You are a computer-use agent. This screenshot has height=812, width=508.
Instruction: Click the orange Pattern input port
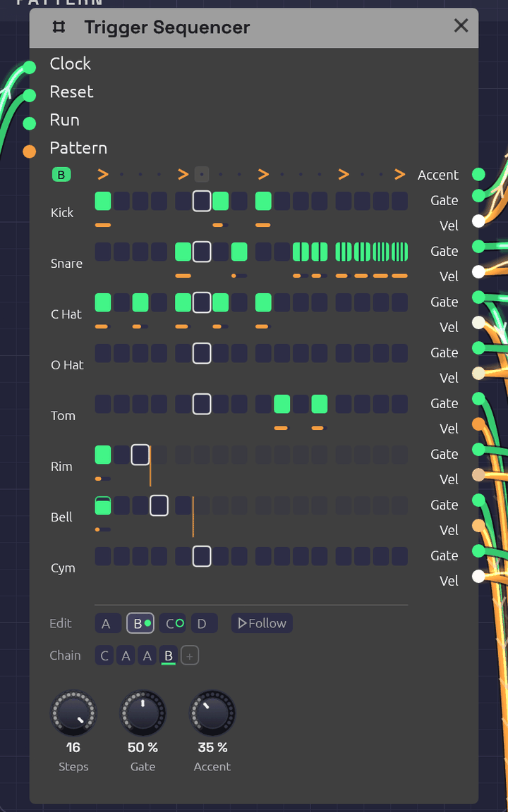[x=30, y=152]
